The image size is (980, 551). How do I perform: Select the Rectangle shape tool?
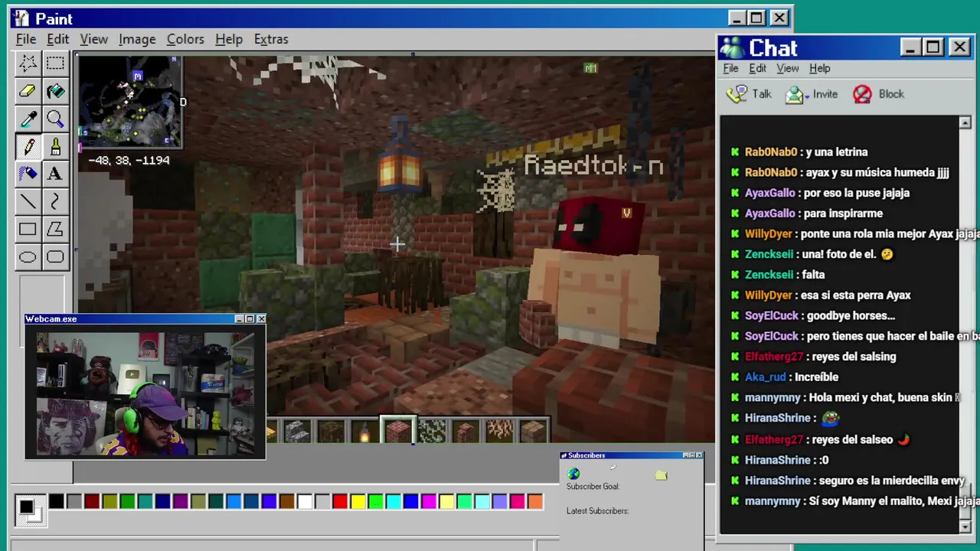[x=28, y=229]
